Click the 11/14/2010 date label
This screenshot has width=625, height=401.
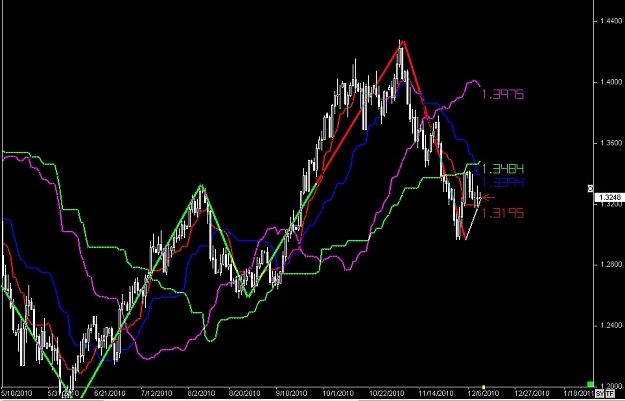(x=436, y=393)
